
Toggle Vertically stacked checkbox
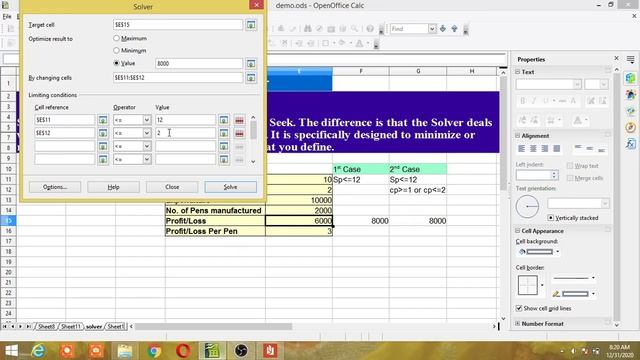point(551,218)
